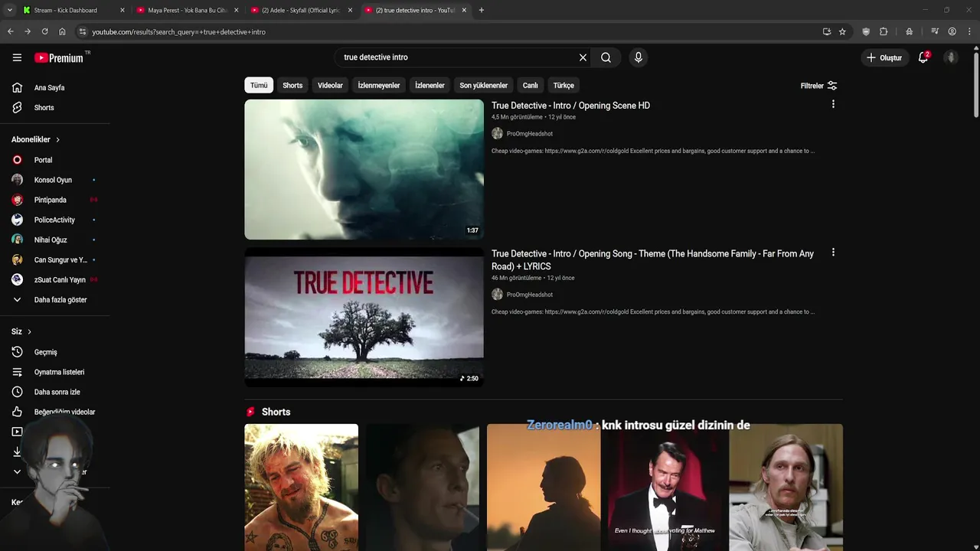Select the İzlenmeyenler filter chip

pos(379,85)
